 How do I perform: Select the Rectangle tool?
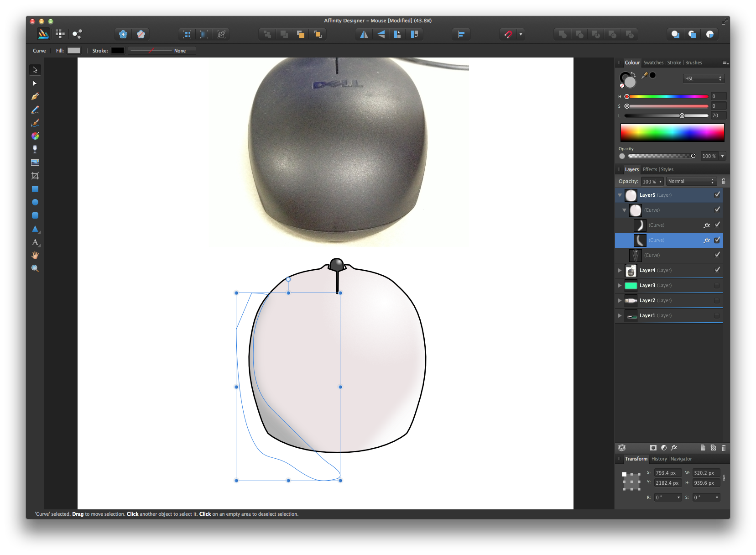coord(35,189)
